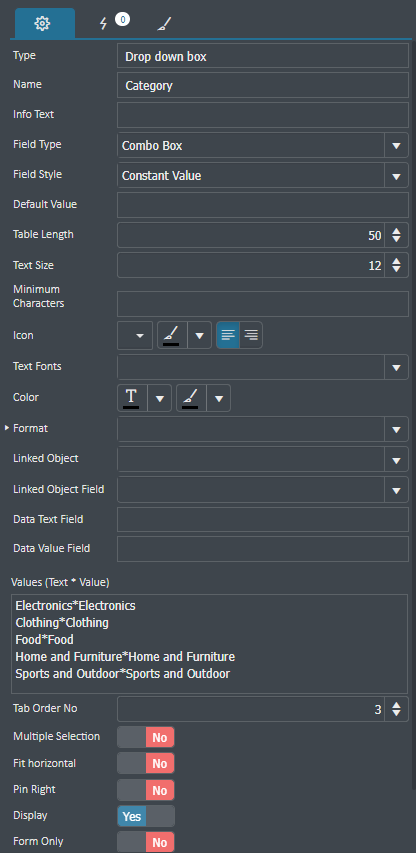Open text color dropdown arrow
The width and height of the screenshot is (416, 853).
(x=160, y=398)
